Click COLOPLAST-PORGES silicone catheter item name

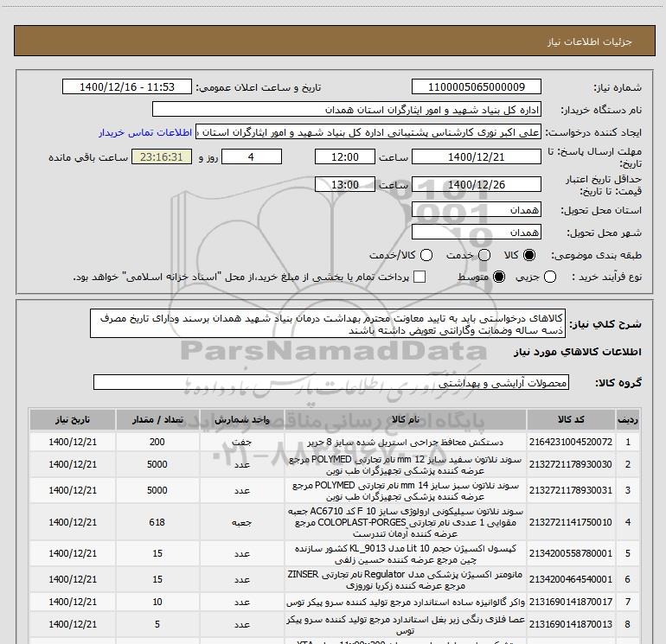[x=405, y=522]
